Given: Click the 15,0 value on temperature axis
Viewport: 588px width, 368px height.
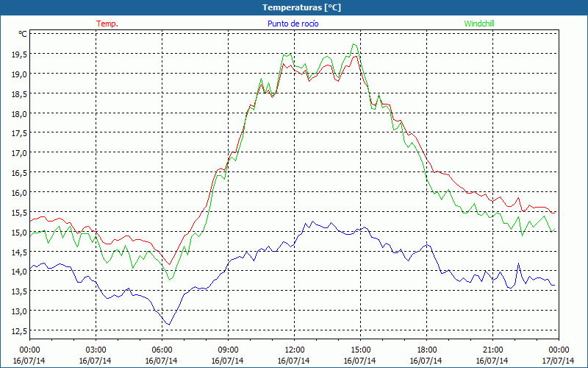Looking at the screenshot, I should [x=19, y=233].
